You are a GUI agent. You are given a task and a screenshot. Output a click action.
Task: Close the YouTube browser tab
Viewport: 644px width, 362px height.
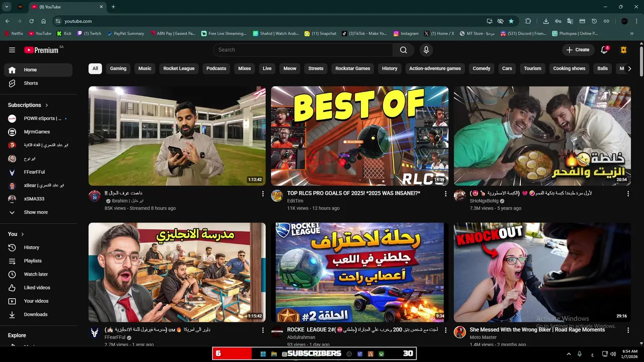coord(101,7)
